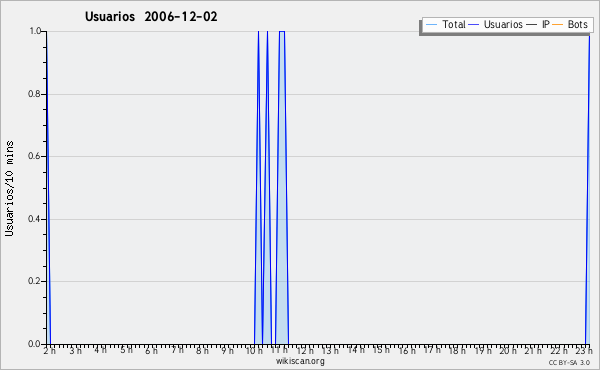
Task: Click the orange Bots legend line
Action: 558,25
